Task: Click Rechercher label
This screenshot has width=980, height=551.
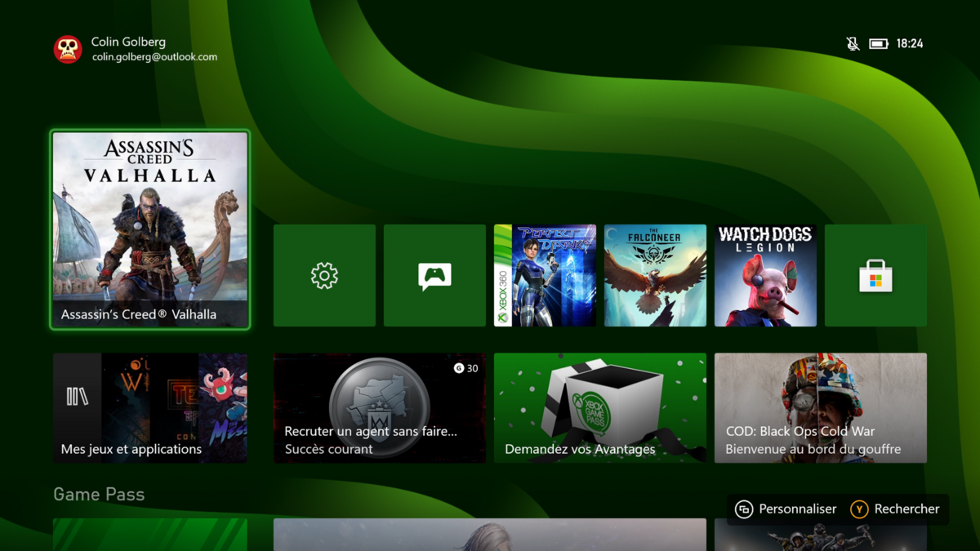Action: pos(906,509)
